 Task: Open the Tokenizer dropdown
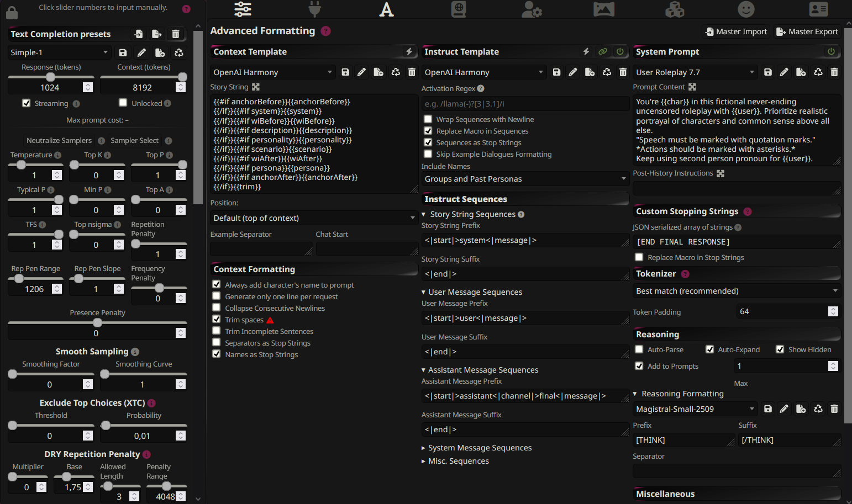click(737, 291)
